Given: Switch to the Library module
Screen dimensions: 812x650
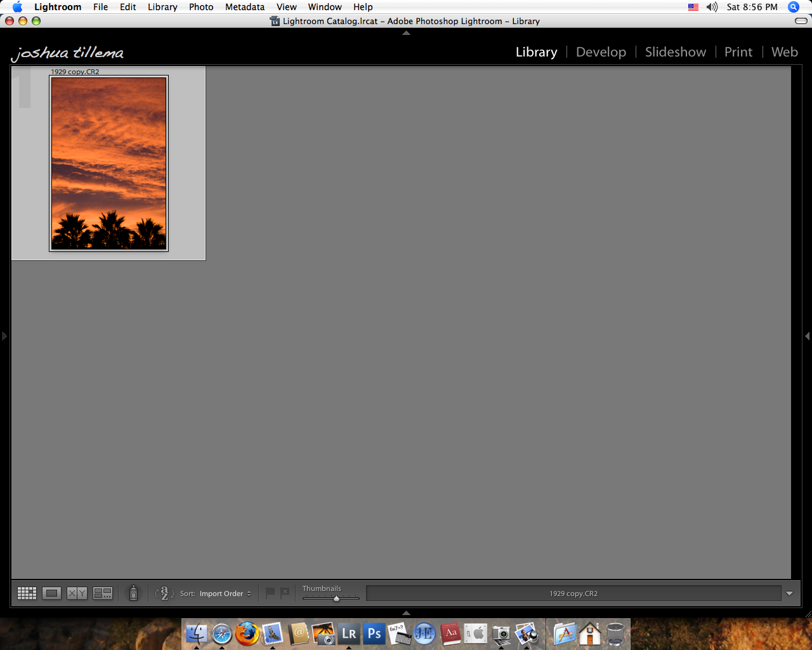Looking at the screenshot, I should 537,52.
